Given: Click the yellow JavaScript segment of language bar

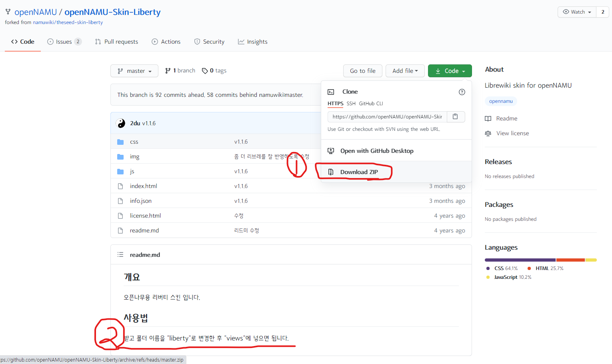Looking at the screenshot, I should [591, 260].
